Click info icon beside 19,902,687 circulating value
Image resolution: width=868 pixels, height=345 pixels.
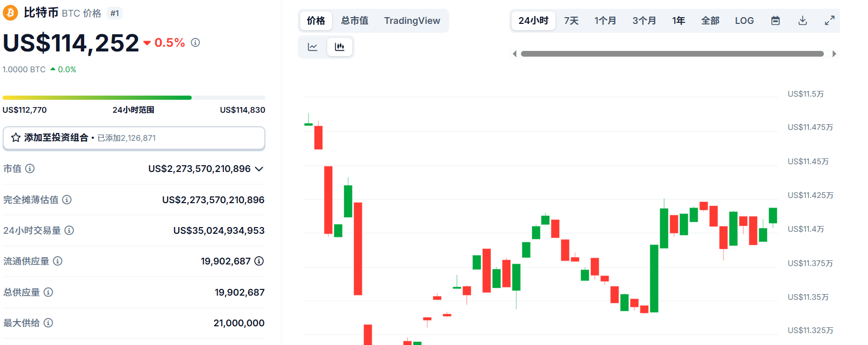[x=259, y=261]
